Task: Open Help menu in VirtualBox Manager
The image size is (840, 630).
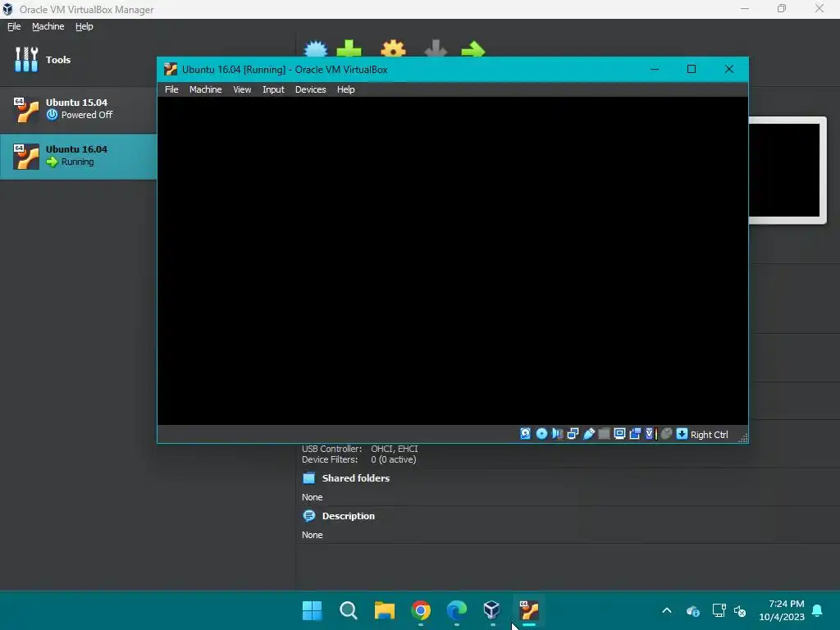Action: 84,26
